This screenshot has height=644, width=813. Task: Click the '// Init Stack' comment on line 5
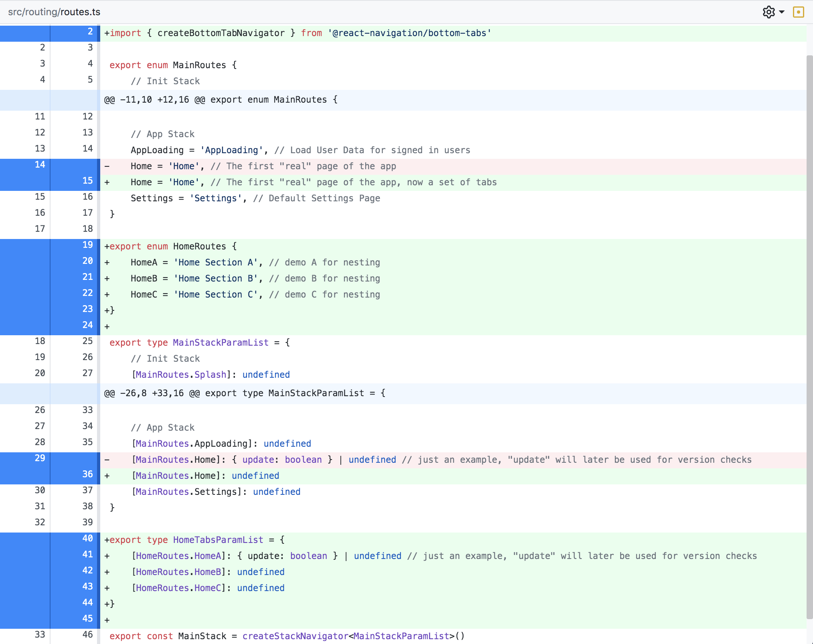[x=165, y=81]
